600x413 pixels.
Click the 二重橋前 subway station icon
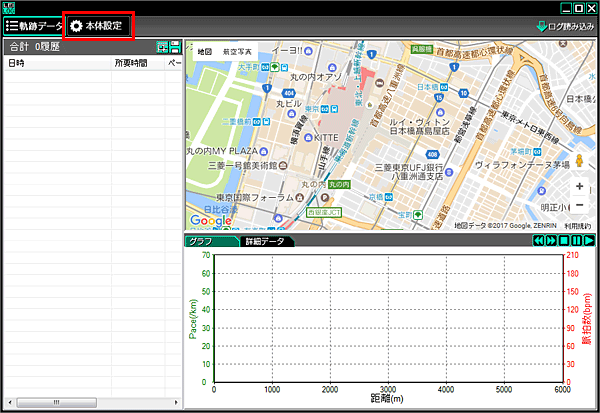click(x=256, y=122)
